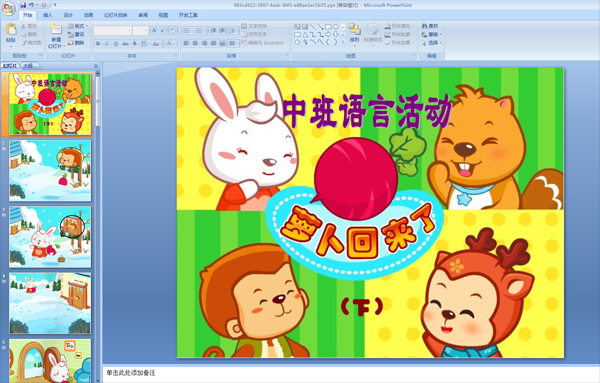Click the Paste clipboard icon
This screenshot has height=383, width=600.
(11, 29)
